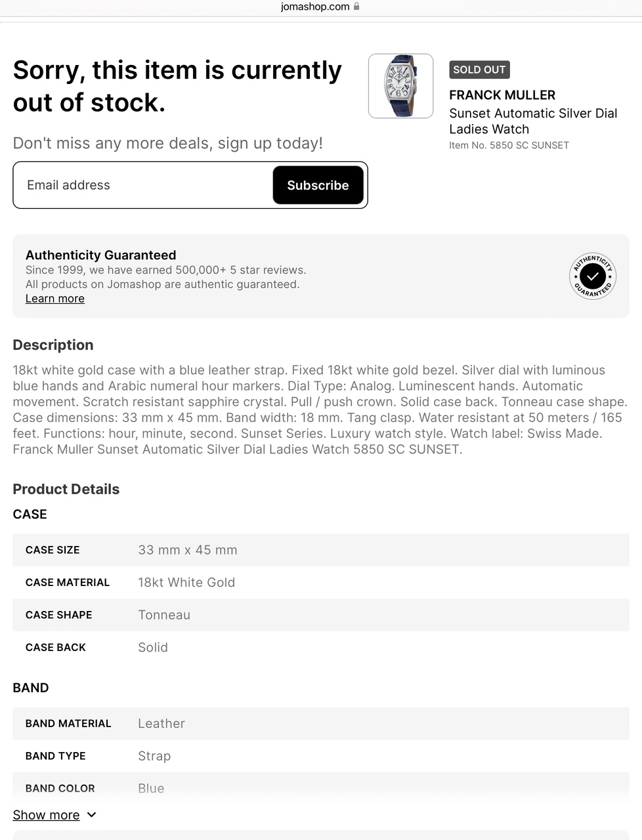The width and height of the screenshot is (642, 840).
Task: Click the lock icon in the address bar
Action: (x=356, y=7)
